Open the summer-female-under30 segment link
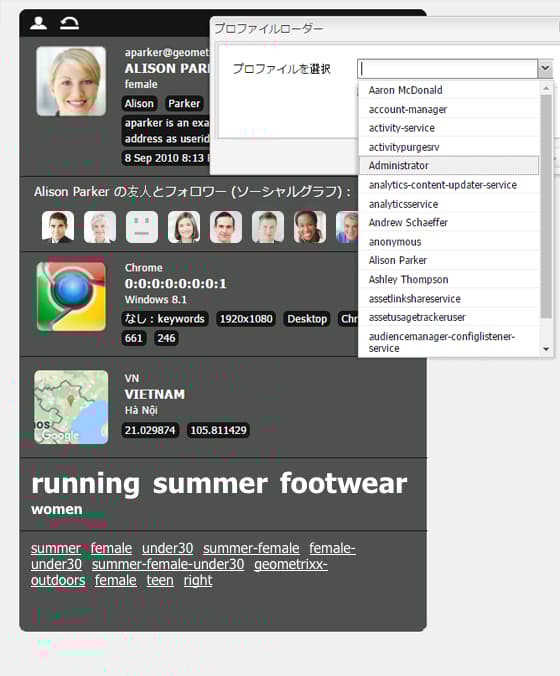Viewport: 560px width, 676px height. pos(168,564)
